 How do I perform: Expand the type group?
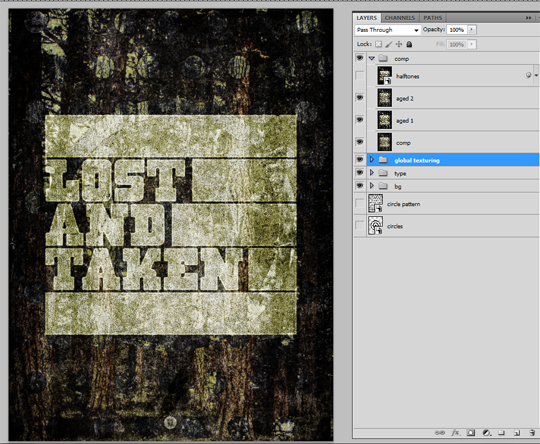tap(372, 172)
